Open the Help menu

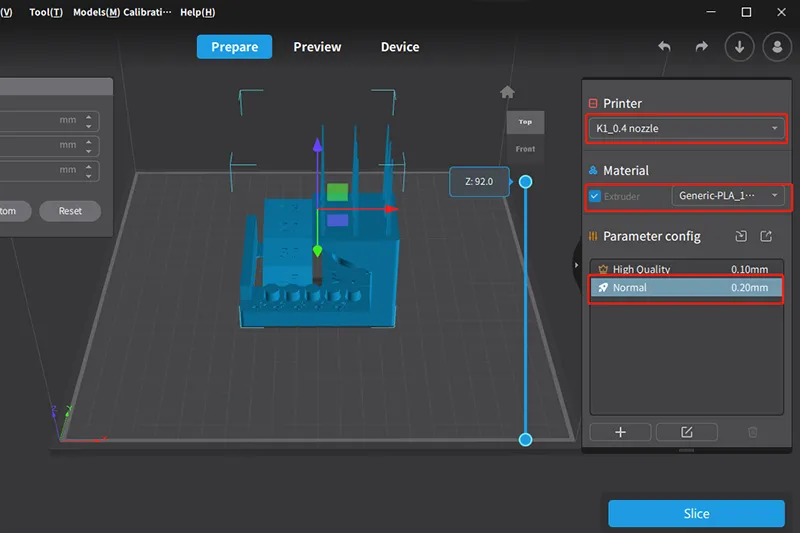click(197, 12)
